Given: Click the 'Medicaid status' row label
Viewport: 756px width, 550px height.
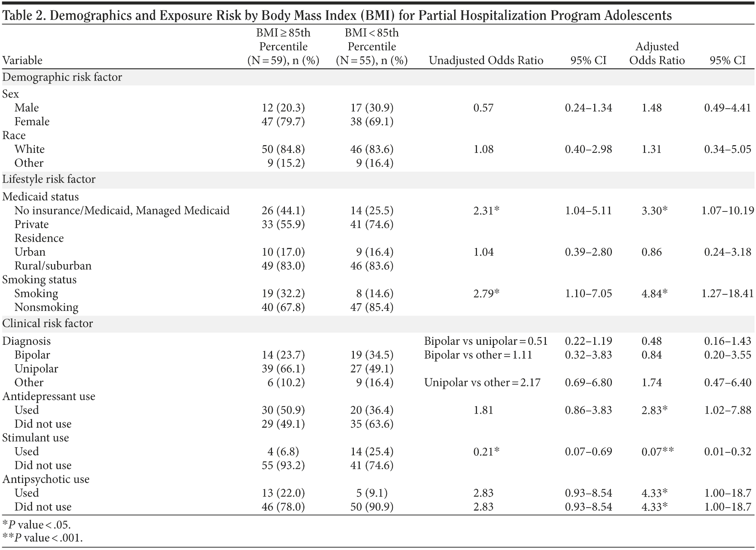Looking at the screenshot, I should [41, 197].
